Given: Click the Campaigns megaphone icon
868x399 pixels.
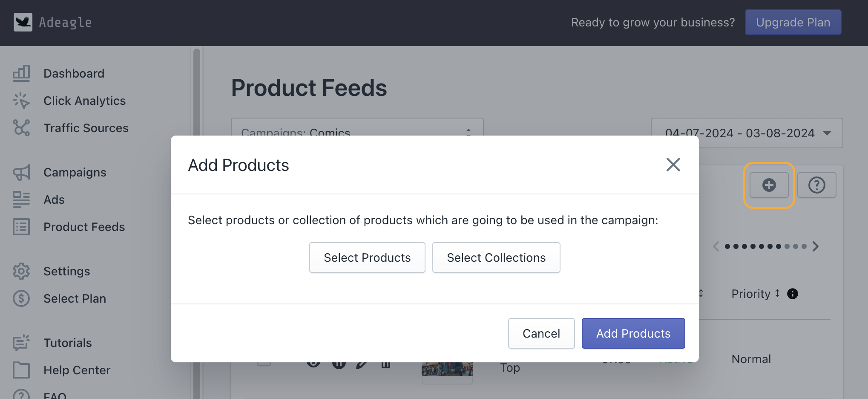Looking at the screenshot, I should [21, 172].
